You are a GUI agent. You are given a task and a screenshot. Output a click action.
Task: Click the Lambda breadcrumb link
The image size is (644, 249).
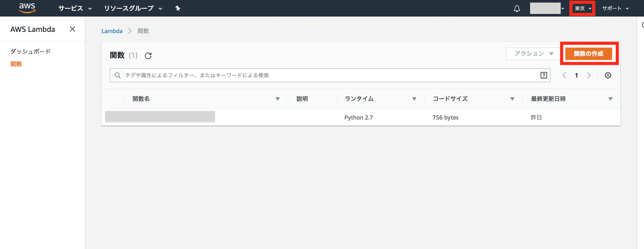coord(112,31)
